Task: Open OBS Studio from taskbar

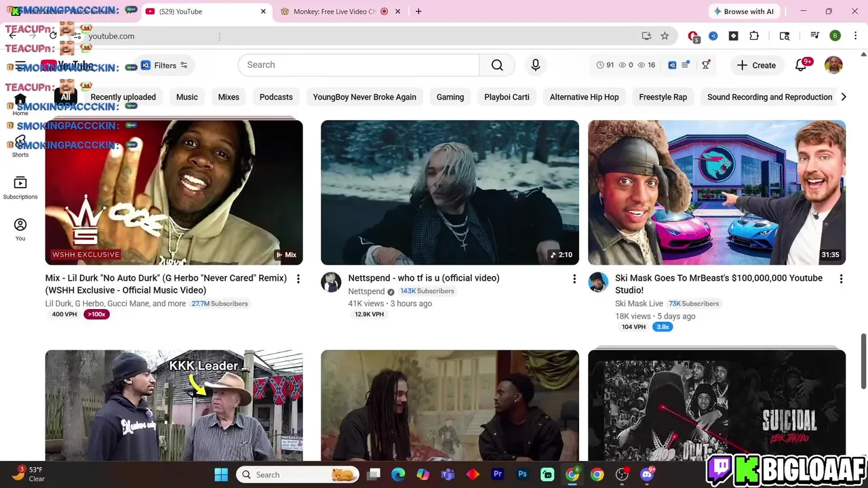Action: [622, 474]
